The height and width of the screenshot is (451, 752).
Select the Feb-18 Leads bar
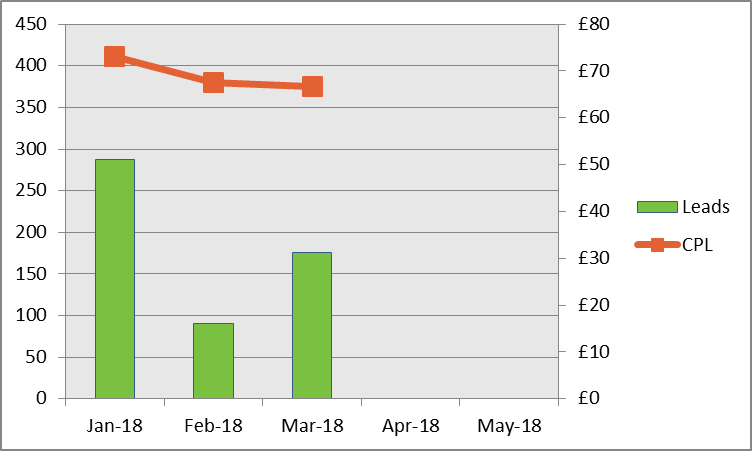coord(213,360)
